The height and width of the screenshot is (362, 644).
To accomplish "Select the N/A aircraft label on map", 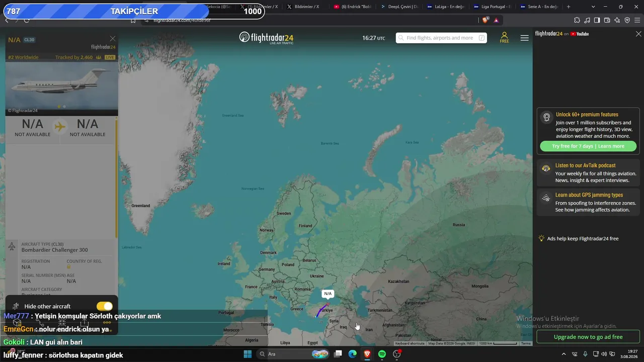I will (x=328, y=294).
